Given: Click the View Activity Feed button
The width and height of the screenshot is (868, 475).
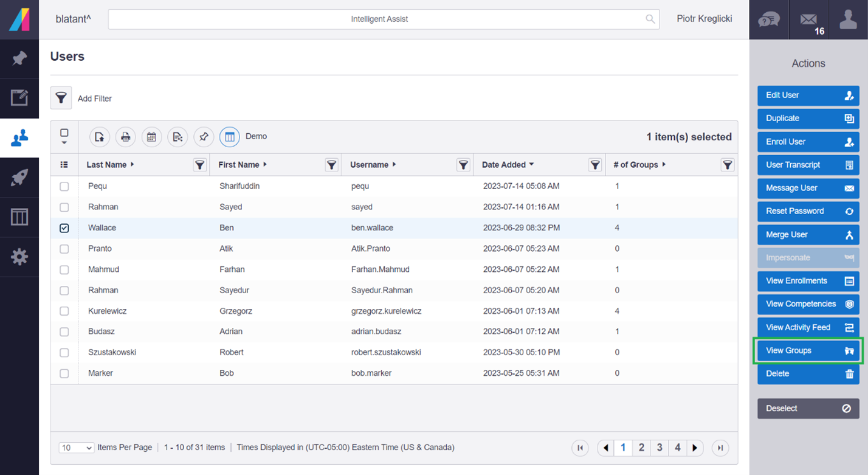Looking at the screenshot, I should click(808, 327).
